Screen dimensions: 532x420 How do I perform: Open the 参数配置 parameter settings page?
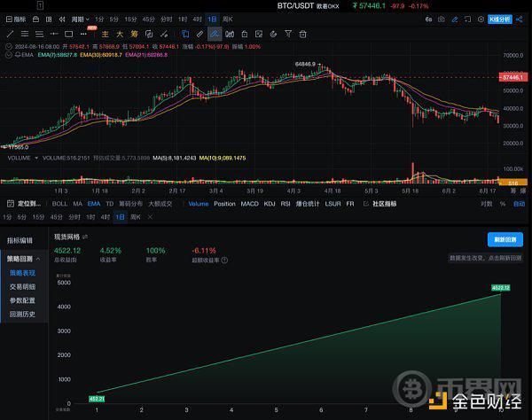point(22,300)
